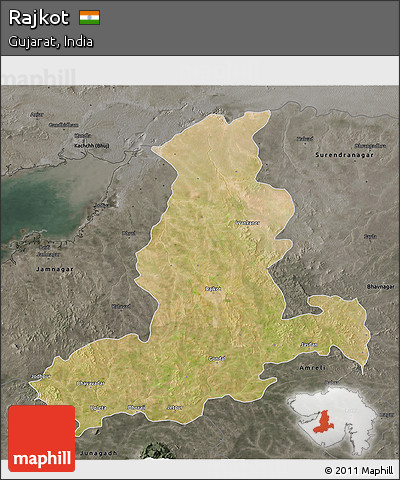Click the "© 2011 Maphill" copyright text
This screenshot has width=400, height=480.
tap(359, 471)
